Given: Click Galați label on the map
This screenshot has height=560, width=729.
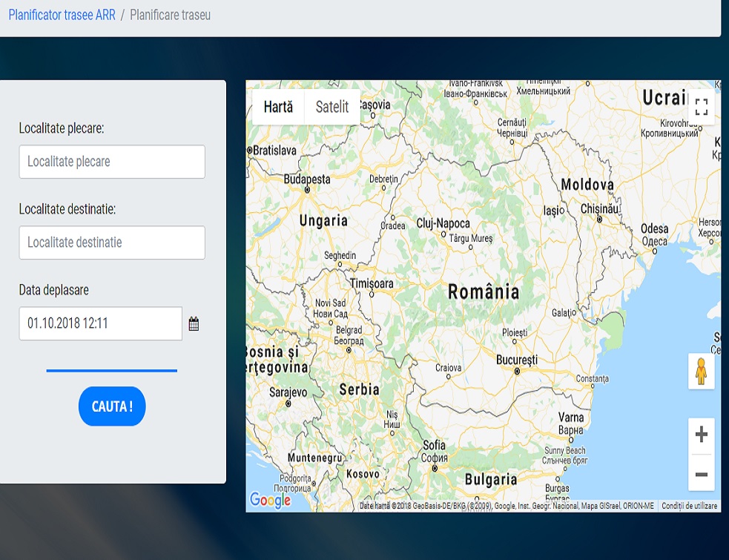Looking at the screenshot, I should pos(562,312).
